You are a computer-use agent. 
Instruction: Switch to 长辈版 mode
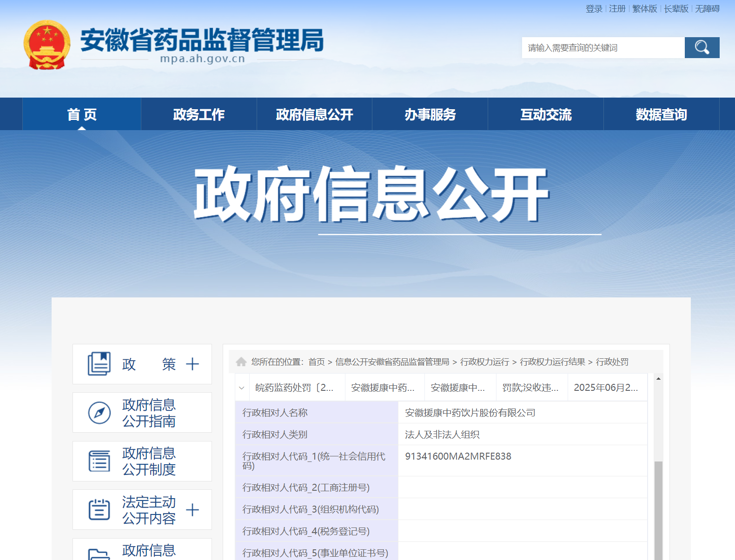[676, 9]
